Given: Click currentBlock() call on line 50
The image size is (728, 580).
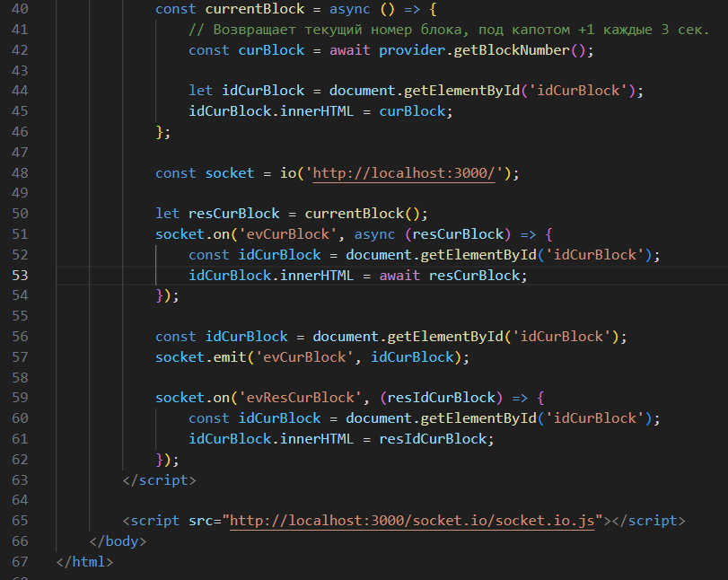Looking at the screenshot, I should point(363,214).
